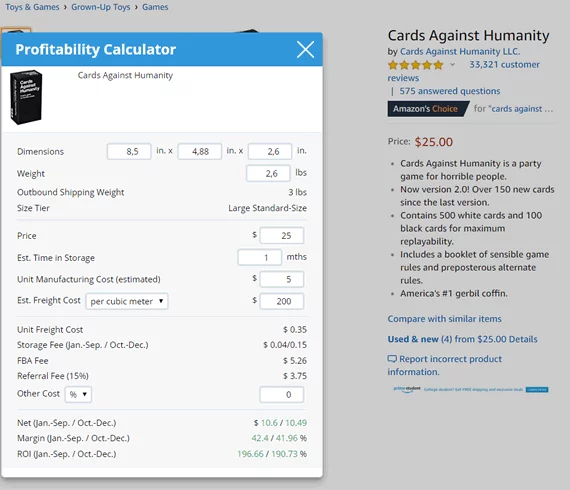
Task: Click the Unit Freight Cost value $ 0.35
Action: tap(295, 330)
